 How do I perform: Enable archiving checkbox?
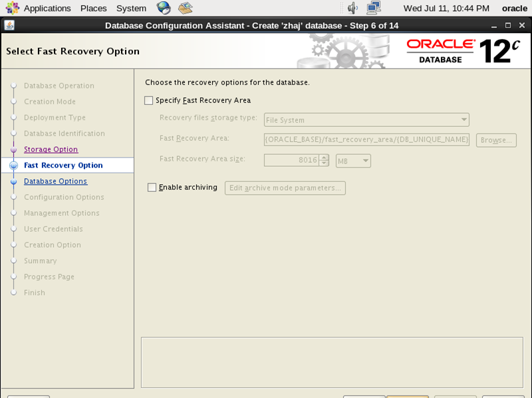(x=152, y=187)
